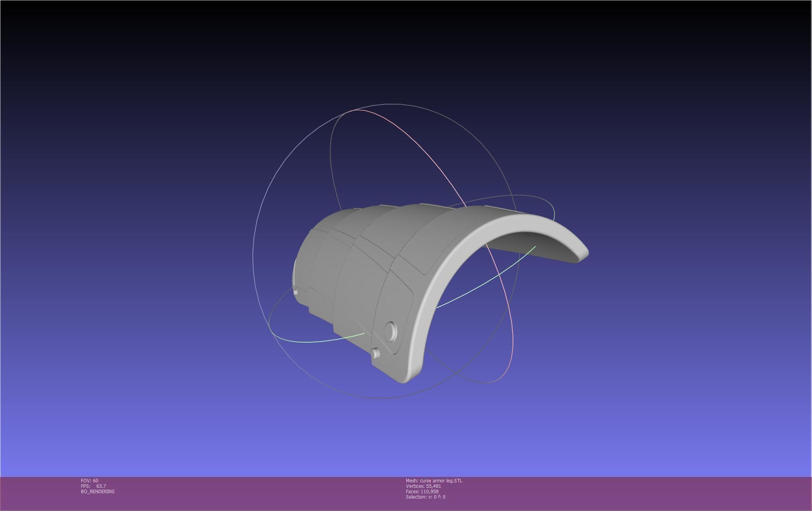Click the Vertices: 55,481 count
Viewport: 812px width, 511px height.
423,486
